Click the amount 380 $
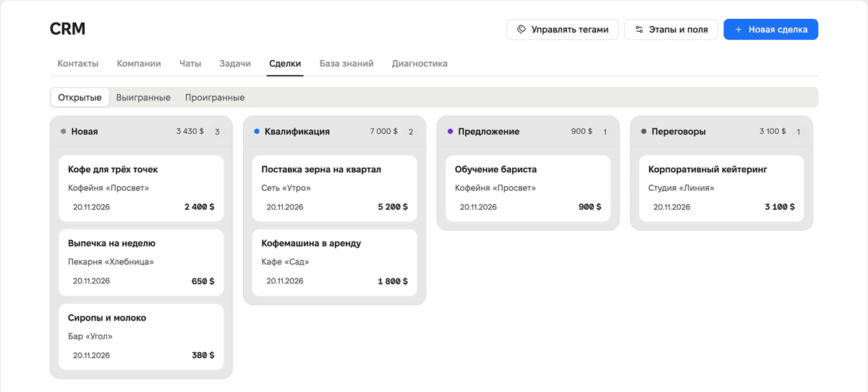The height and width of the screenshot is (392, 868). [203, 356]
